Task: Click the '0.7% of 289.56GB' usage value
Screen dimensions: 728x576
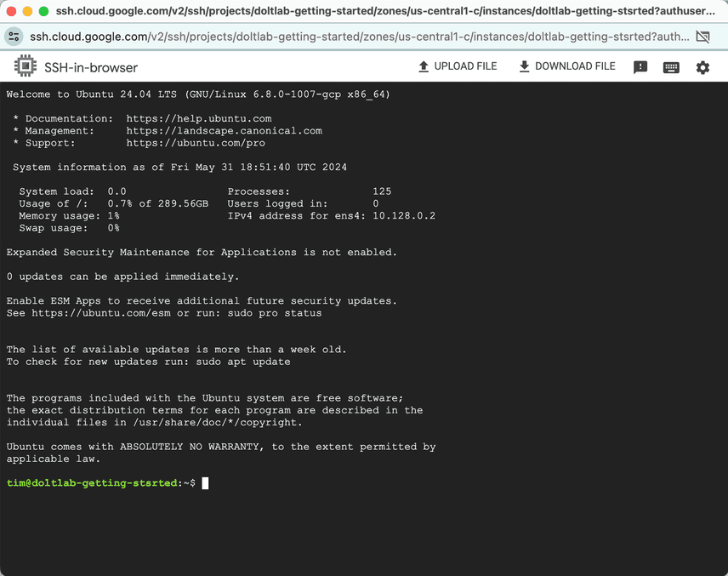Action: pos(158,204)
